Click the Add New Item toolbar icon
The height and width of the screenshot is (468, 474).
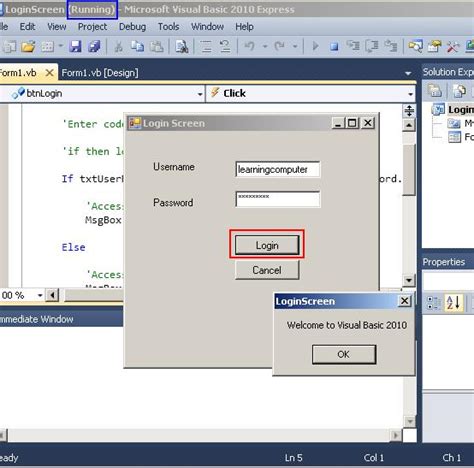pos(48,46)
